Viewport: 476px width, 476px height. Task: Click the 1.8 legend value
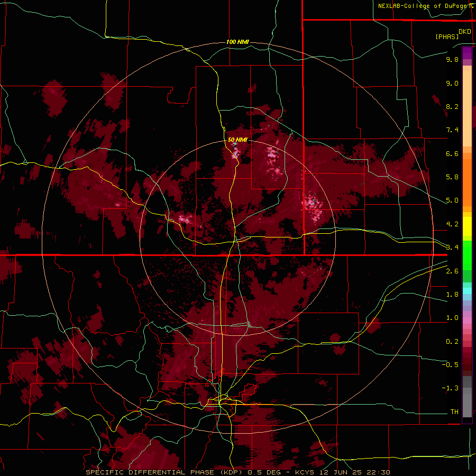(452, 295)
